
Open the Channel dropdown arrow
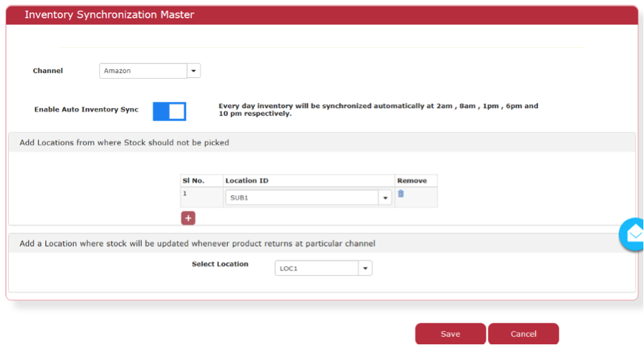tap(194, 71)
